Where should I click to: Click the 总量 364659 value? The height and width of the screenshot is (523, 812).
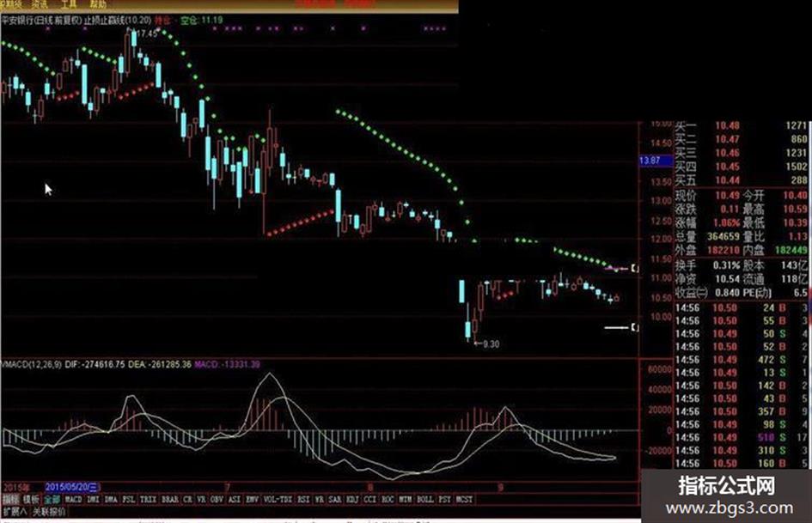pyautogui.click(x=723, y=237)
